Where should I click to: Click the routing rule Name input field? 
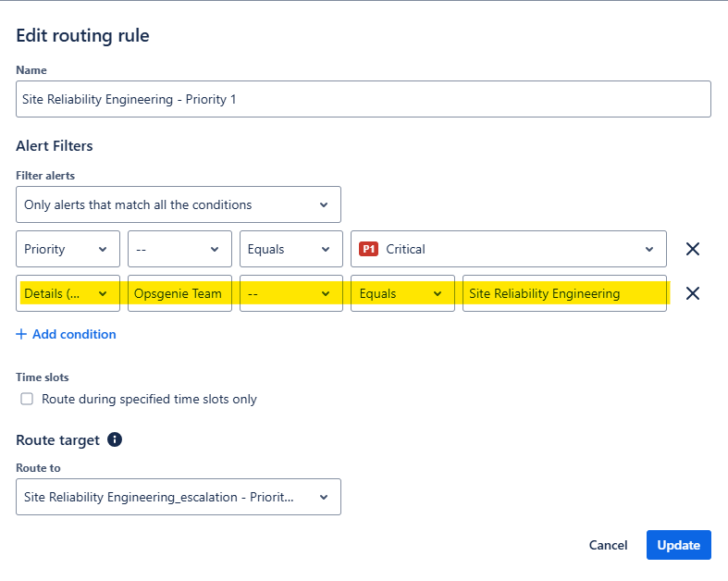pos(363,99)
